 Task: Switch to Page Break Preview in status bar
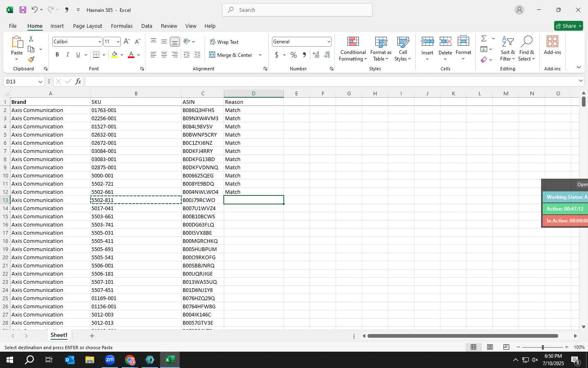pyautogui.click(x=506, y=347)
